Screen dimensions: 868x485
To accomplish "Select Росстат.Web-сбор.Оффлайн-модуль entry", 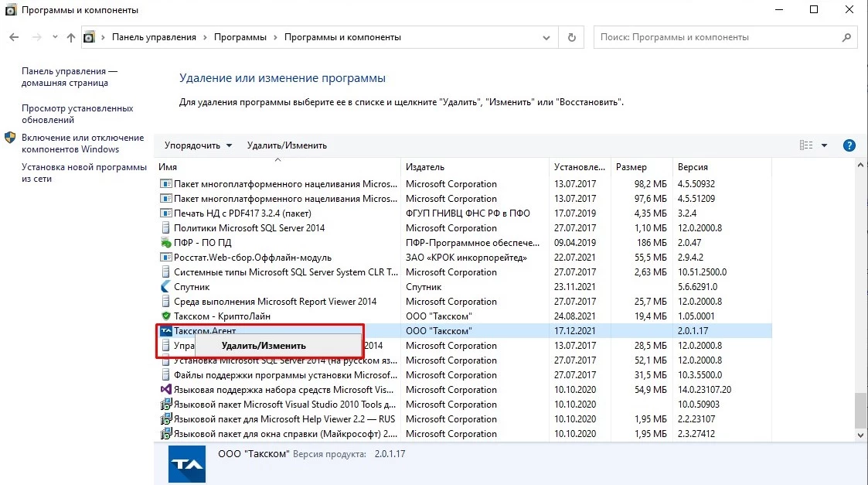I will 253,257.
